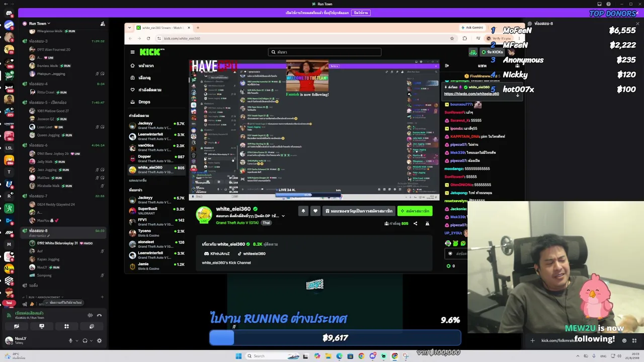Click the Kick points button beside the KICKs button
This screenshot has width=644, height=362.
[473, 52]
